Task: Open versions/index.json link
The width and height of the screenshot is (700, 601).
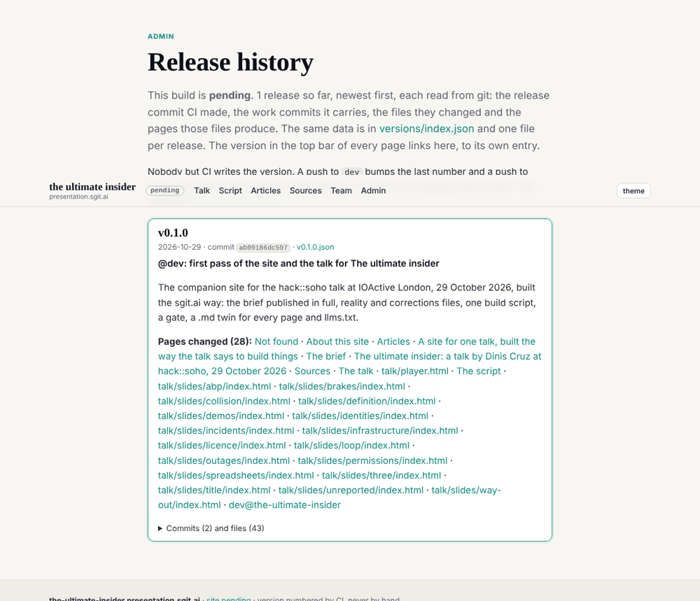Action: tap(426, 129)
